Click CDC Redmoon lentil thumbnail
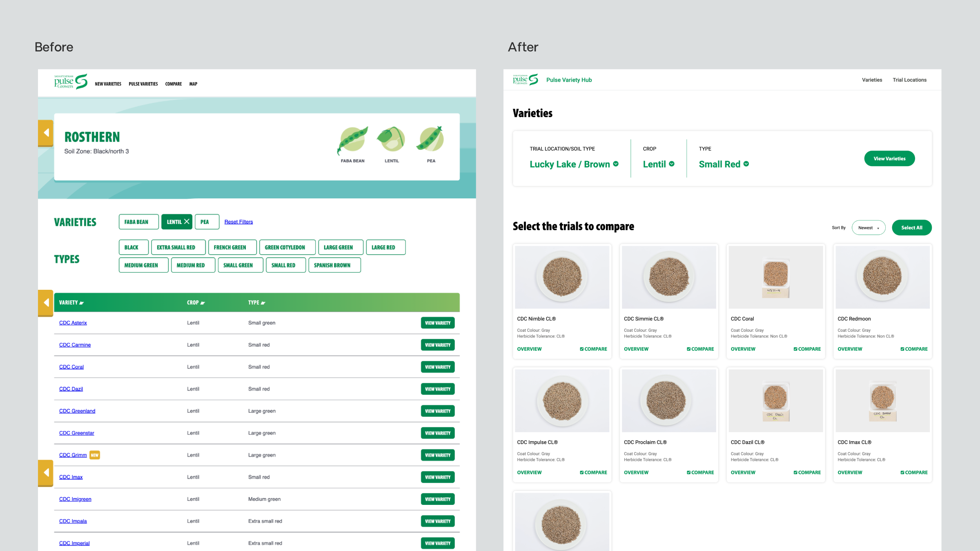Viewport: 980px width, 551px height. [882, 277]
